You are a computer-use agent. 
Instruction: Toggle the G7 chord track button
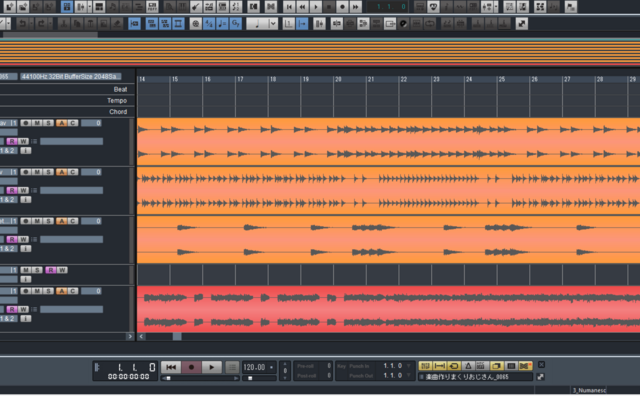pos(236,24)
